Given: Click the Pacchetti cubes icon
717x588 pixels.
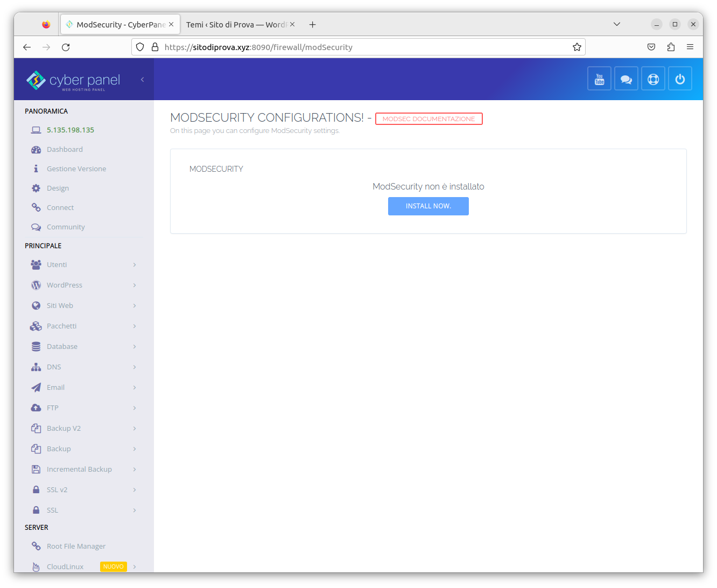Looking at the screenshot, I should (x=36, y=326).
